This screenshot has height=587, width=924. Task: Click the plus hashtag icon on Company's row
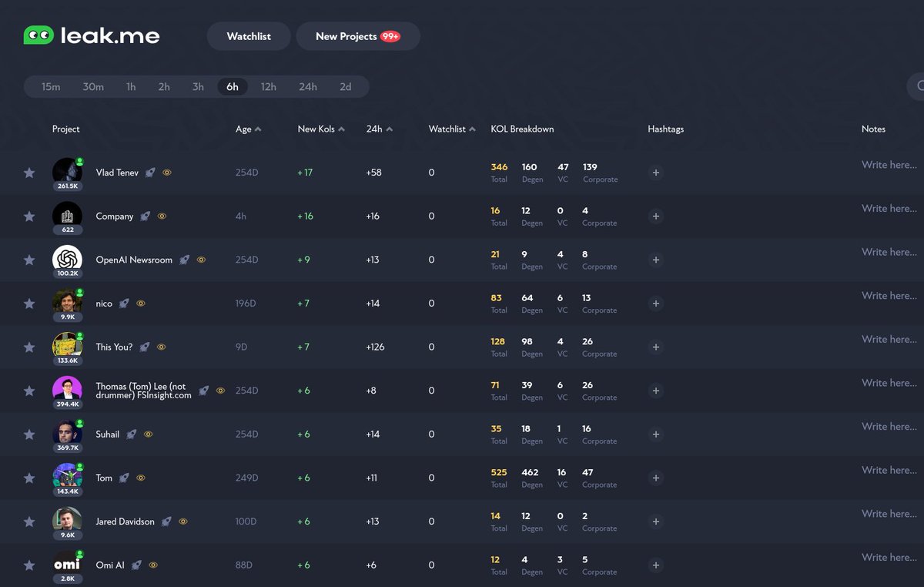pyautogui.click(x=655, y=216)
